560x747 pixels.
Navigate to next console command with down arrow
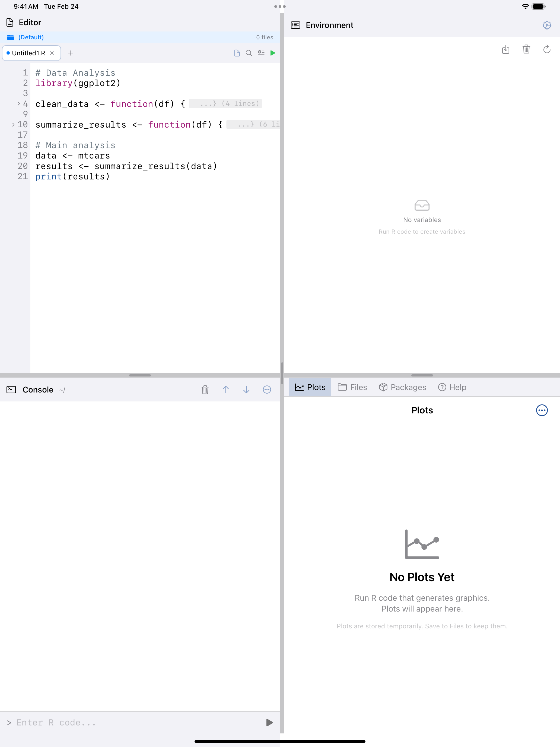[246, 389]
